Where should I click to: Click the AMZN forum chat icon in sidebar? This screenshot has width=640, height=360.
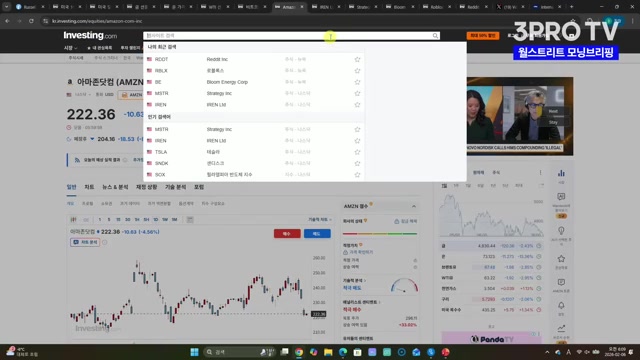(x=561, y=282)
